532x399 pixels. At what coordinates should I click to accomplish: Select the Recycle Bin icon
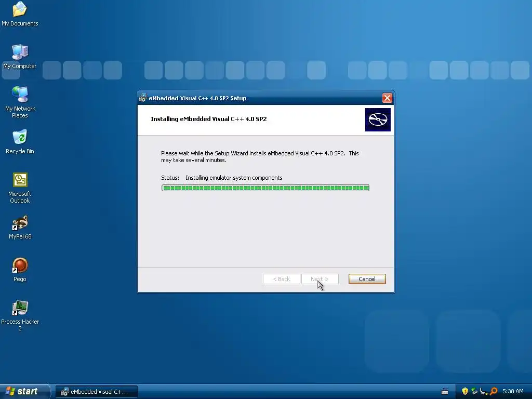tap(20, 142)
